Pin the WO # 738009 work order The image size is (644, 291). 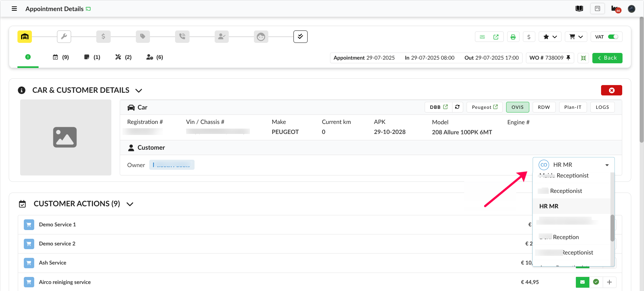(x=568, y=58)
